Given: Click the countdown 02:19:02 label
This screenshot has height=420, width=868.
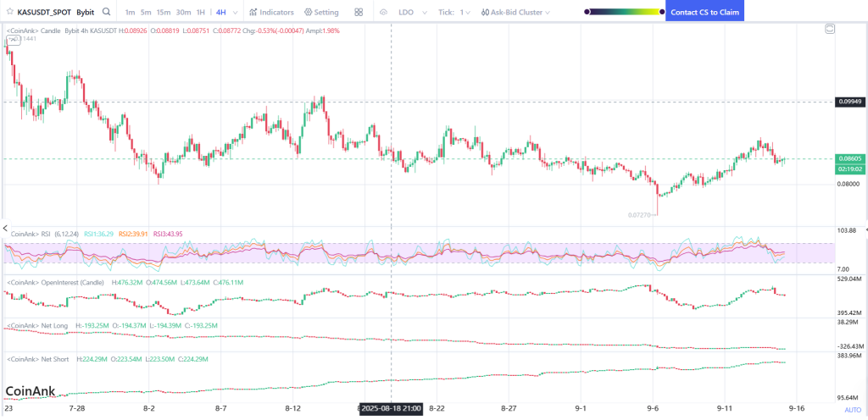Looking at the screenshot, I should click(x=849, y=169).
